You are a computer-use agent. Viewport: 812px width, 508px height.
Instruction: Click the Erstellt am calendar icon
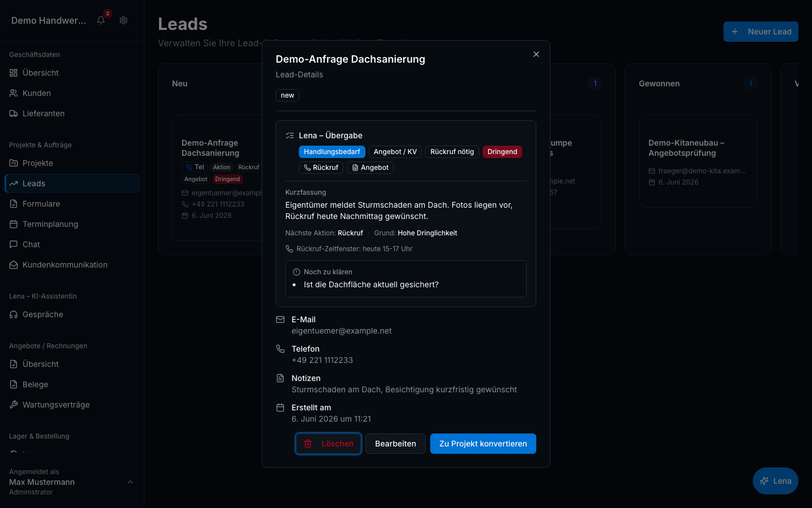click(280, 408)
